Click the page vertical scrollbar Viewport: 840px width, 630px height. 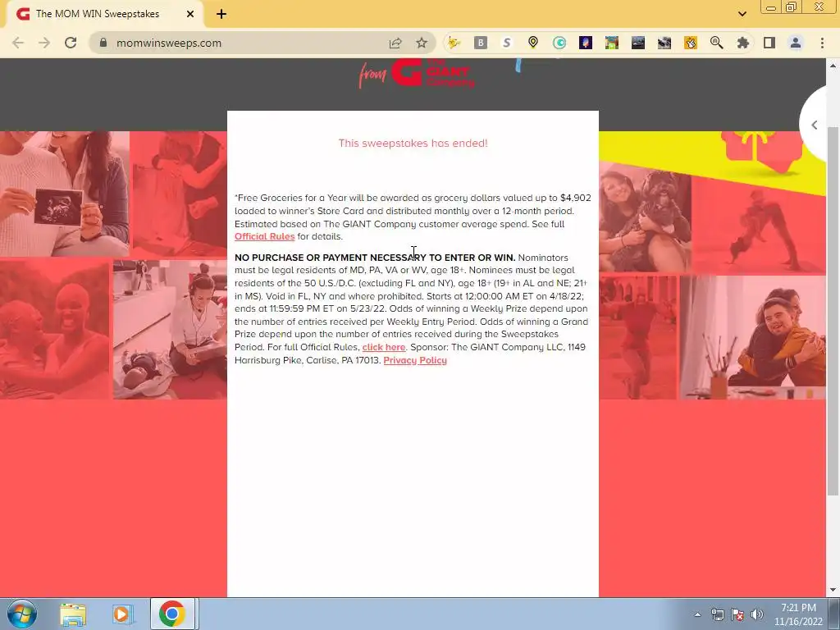tap(833, 311)
